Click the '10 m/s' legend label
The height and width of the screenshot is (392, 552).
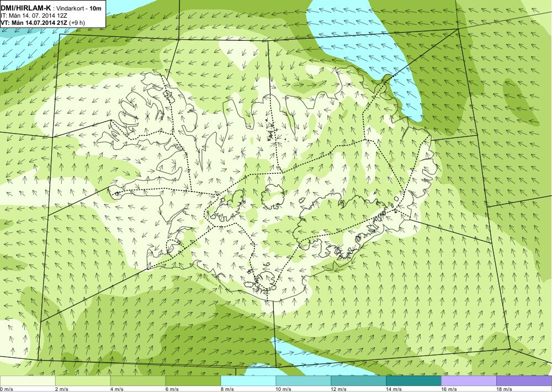[284, 389]
